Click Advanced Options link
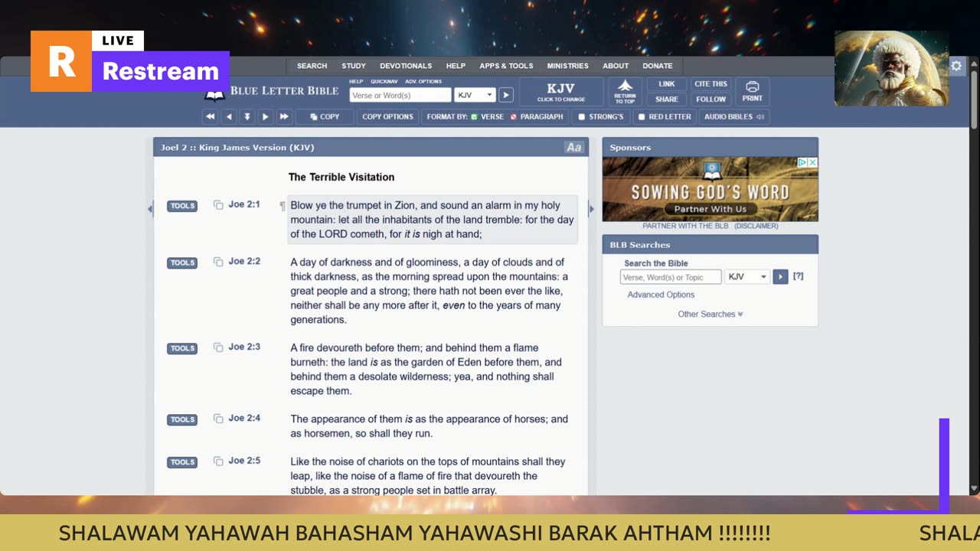This screenshot has height=551, width=980. coord(661,295)
